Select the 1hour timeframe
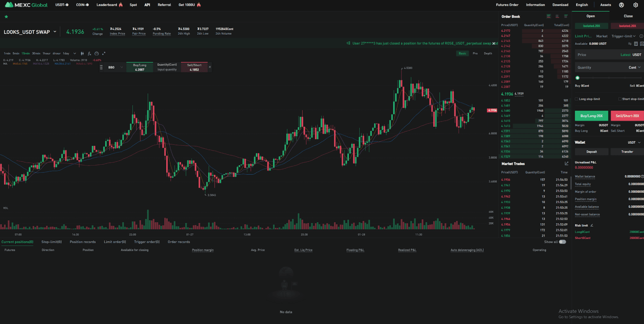This screenshot has height=324, width=644. click(46, 53)
